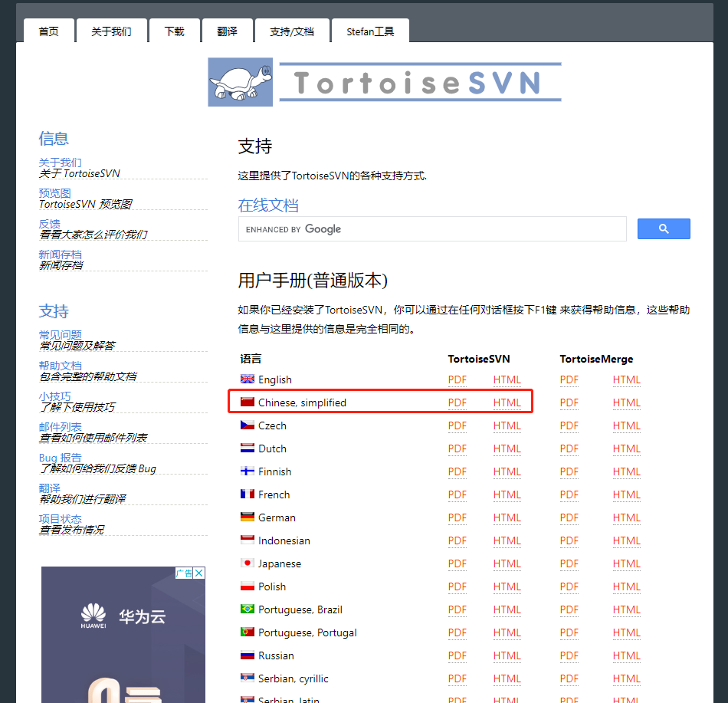728x703 pixels.
Task: Click the Chinese simplified flag icon
Action: pos(247,402)
